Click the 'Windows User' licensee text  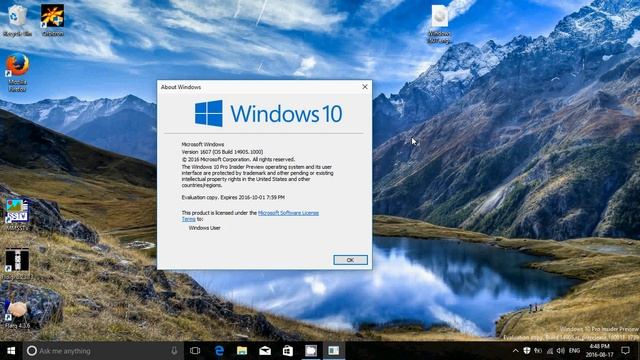coord(204,228)
